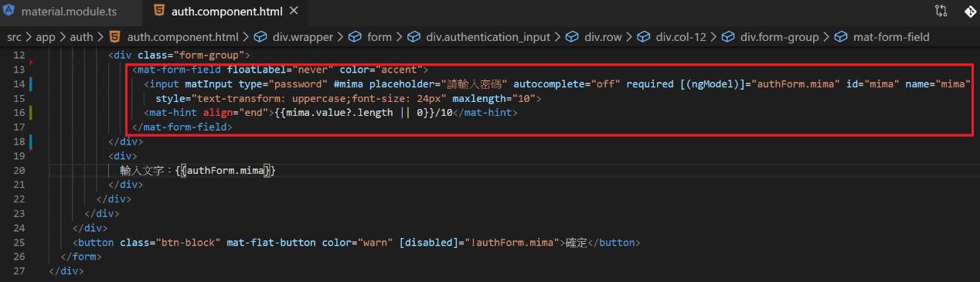Click the cube icon before div.col-12
980x282 pixels.
644,37
